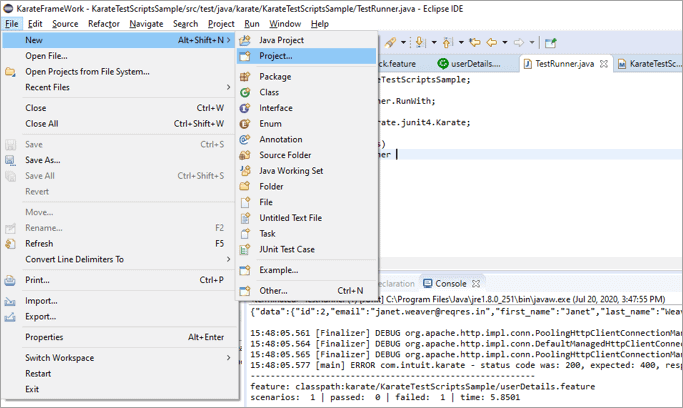Open the Navigate menu

pyautogui.click(x=146, y=24)
